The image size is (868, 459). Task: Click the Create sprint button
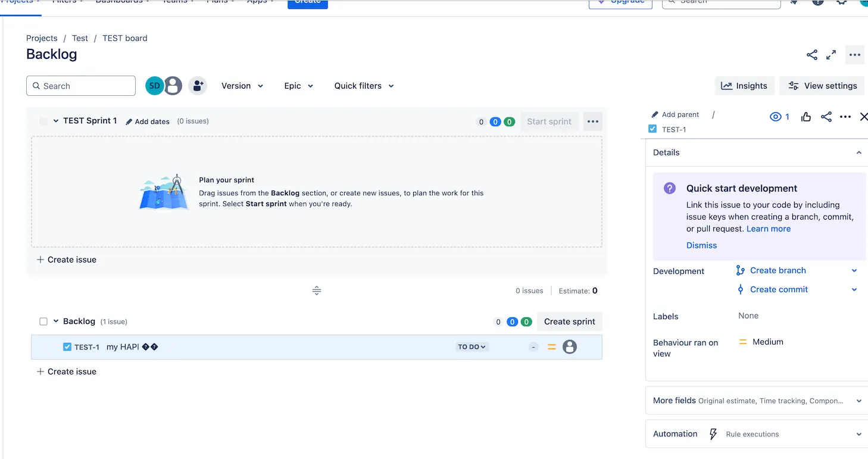coord(570,321)
